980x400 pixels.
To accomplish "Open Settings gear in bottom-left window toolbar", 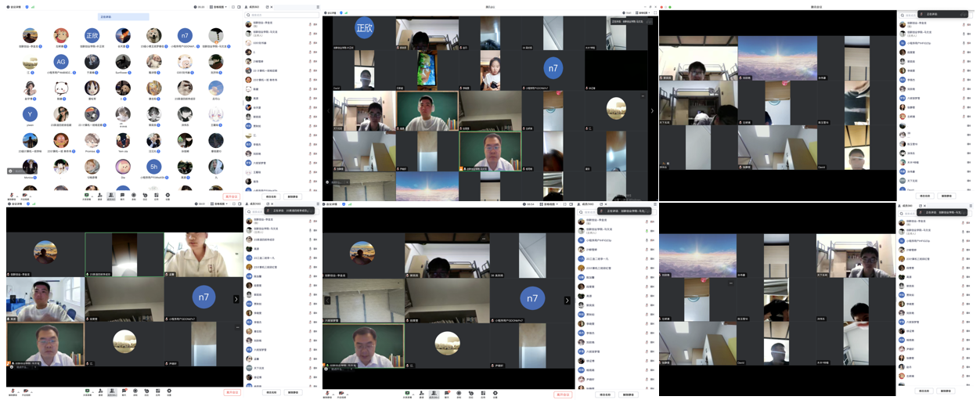I will [169, 391].
